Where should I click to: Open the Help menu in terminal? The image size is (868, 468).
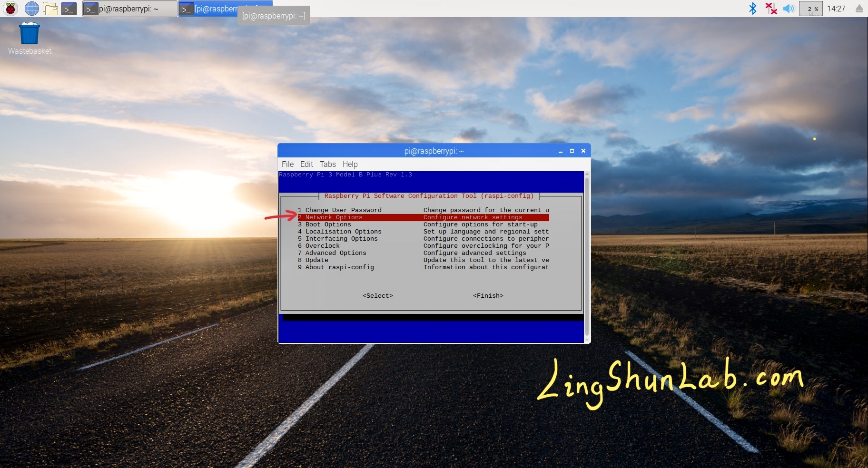point(350,164)
